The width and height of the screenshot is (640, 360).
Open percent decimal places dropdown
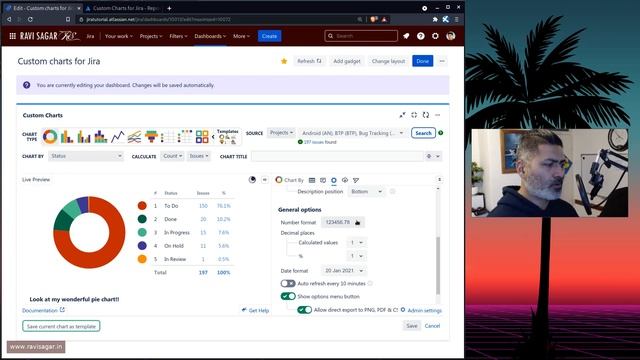356,256
